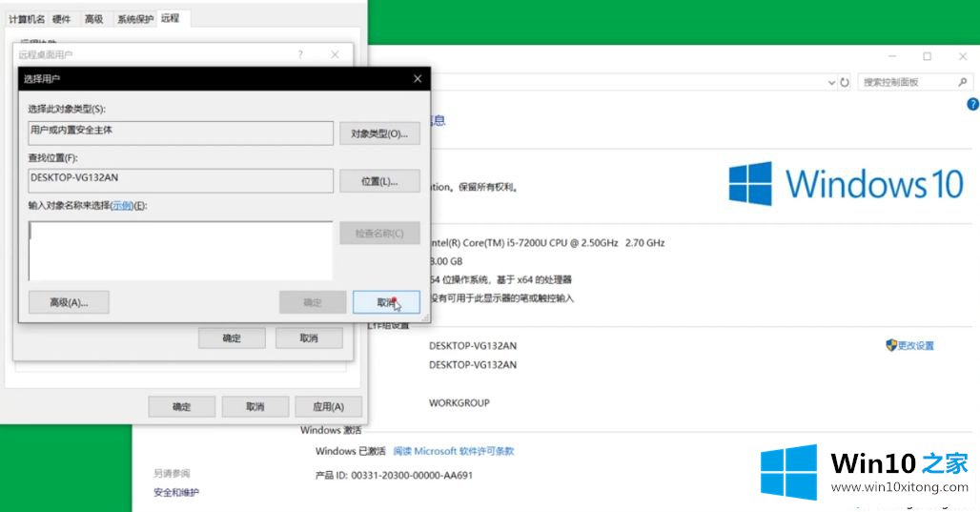Viewport: 980px width, 512px height.
Task: Select the 远程 tab
Action: point(170,19)
